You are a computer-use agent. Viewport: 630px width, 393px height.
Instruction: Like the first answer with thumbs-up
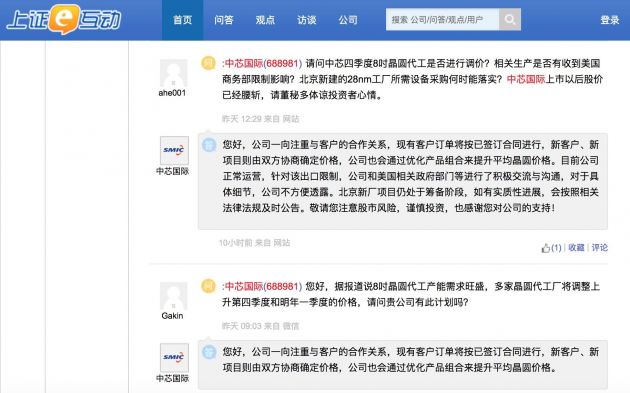(x=551, y=248)
